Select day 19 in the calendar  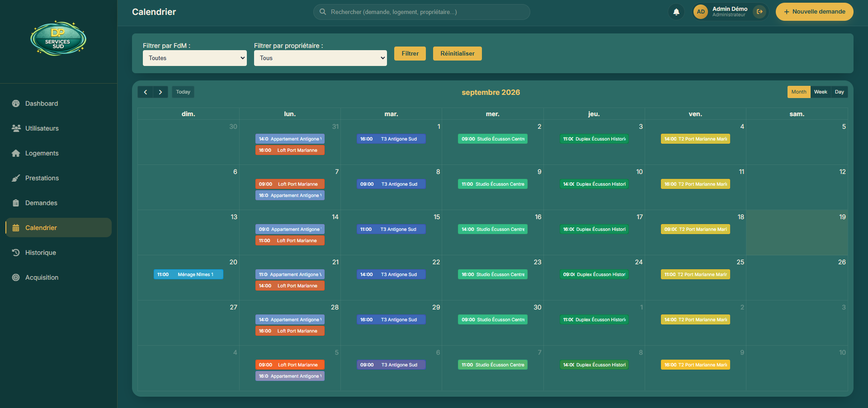pos(797,232)
